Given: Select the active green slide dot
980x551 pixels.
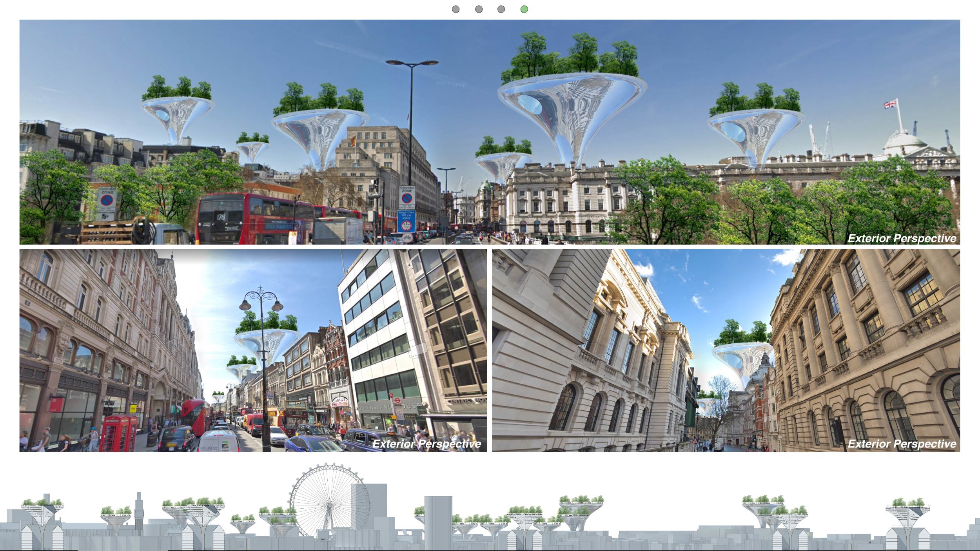Looking at the screenshot, I should click(x=524, y=9).
